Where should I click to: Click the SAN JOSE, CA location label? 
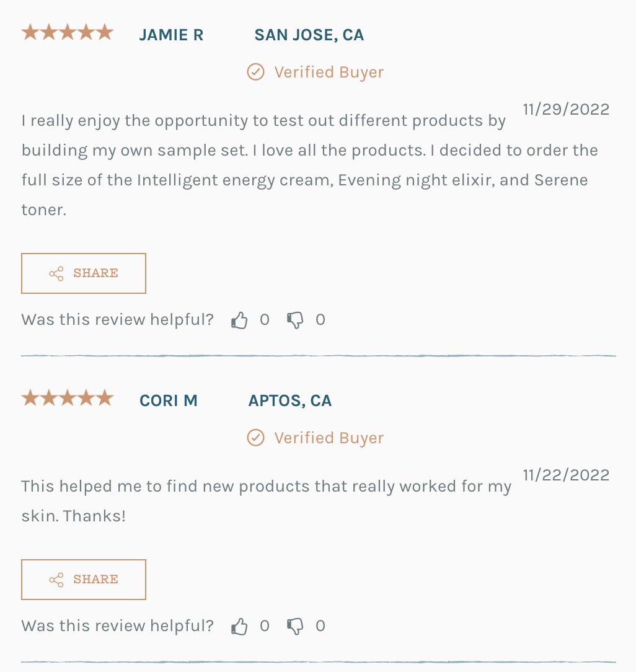(x=309, y=35)
